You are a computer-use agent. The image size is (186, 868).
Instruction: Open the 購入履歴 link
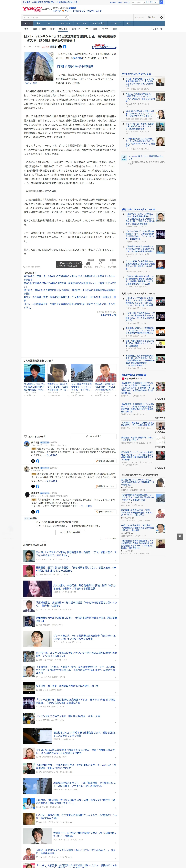(x=152, y=18)
